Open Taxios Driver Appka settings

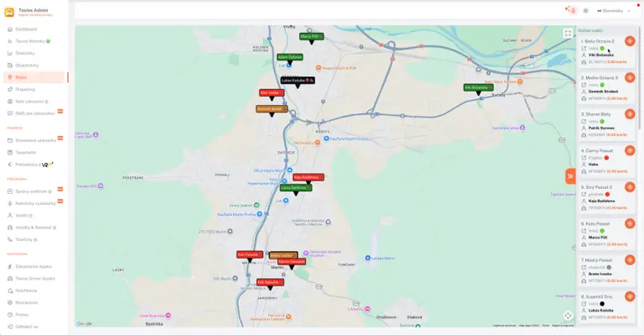pos(35,278)
